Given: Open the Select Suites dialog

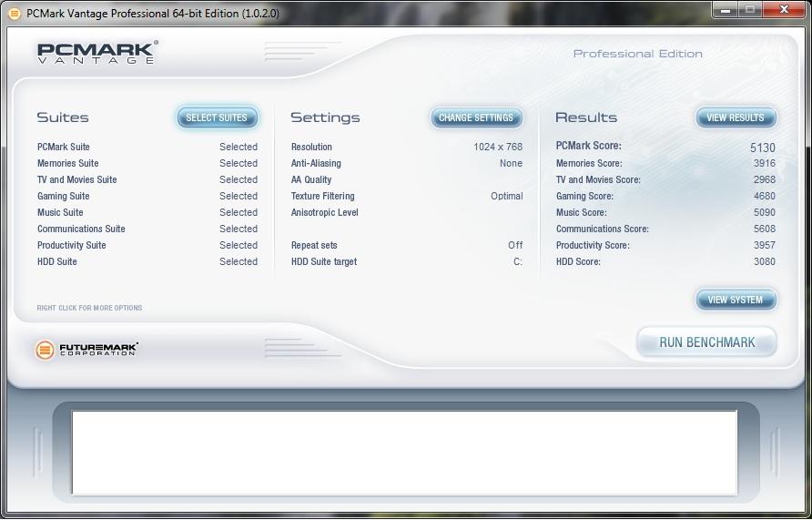Looking at the screenshot, I should pos(217,117).
